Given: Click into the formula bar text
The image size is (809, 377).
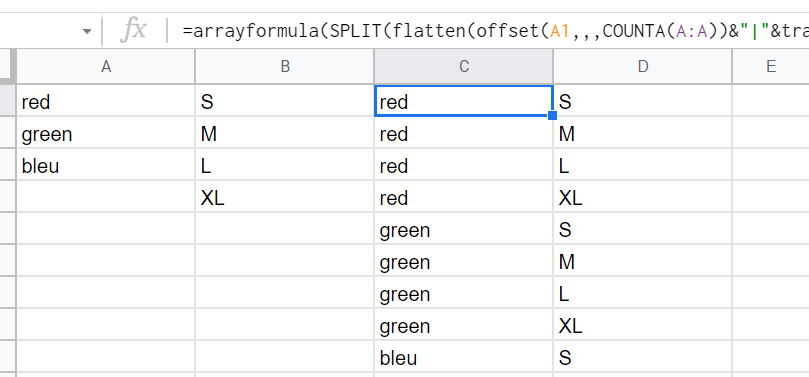Looking at the screenshot, I should [x=495, y=31].
